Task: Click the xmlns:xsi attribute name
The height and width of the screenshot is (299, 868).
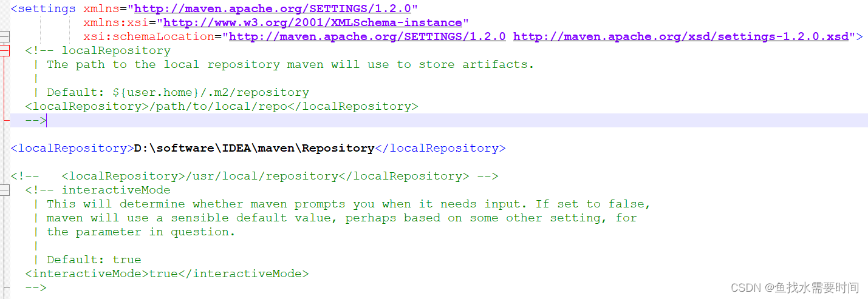Action: point(115,22)
